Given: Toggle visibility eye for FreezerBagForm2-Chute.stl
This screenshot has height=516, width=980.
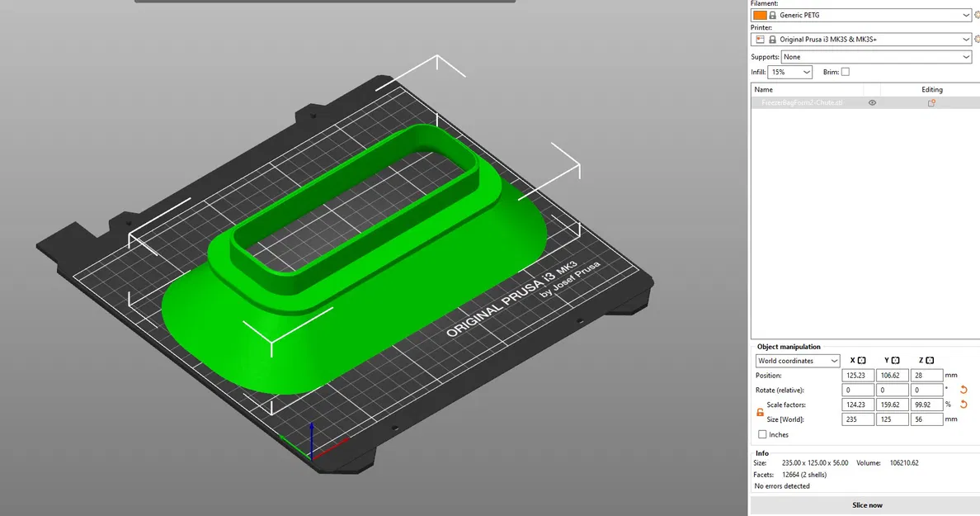Looking at the screenshot, I should [872, 102].
